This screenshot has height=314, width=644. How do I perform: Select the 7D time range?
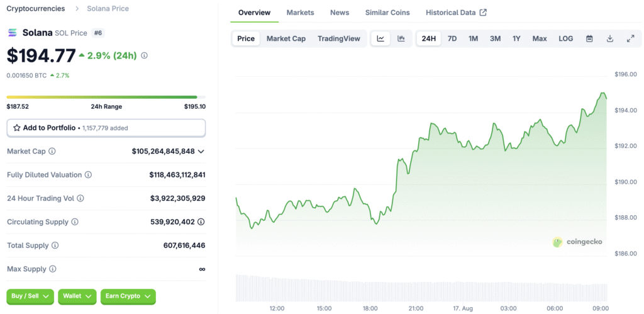pos(452,38)
